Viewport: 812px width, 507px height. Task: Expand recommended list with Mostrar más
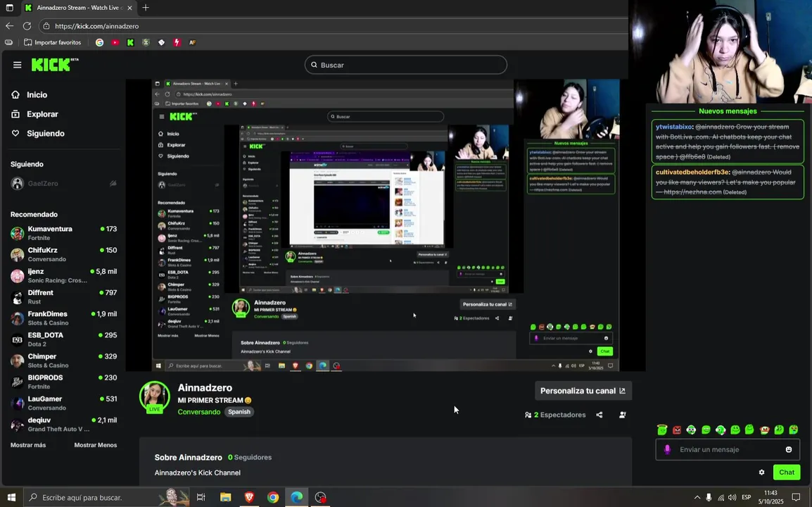28,445
